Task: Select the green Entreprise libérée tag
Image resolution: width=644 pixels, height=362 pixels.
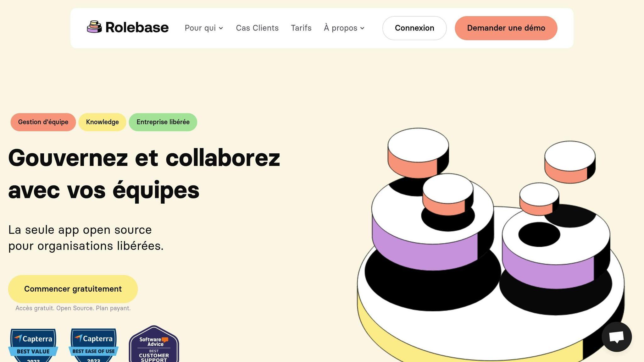Action: point(163,122)
